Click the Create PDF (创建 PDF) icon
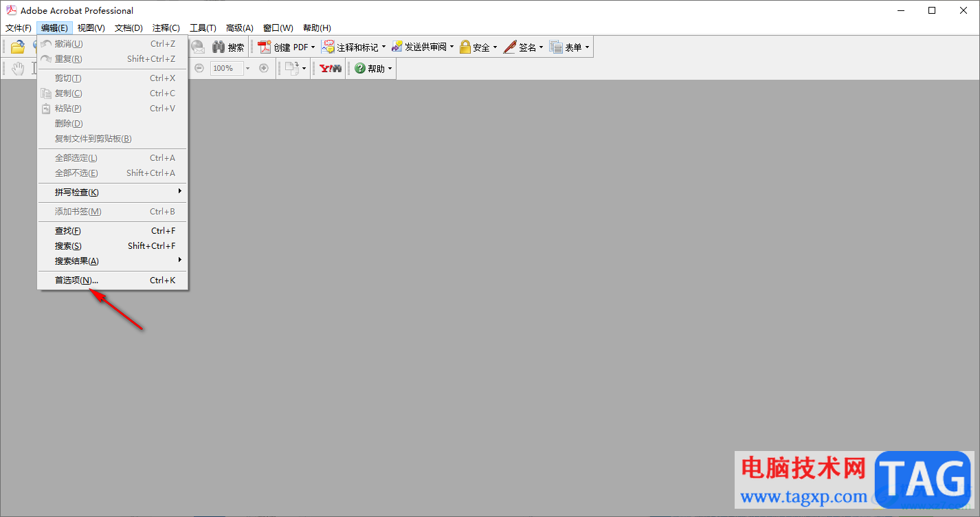 [x=265, y=47]
